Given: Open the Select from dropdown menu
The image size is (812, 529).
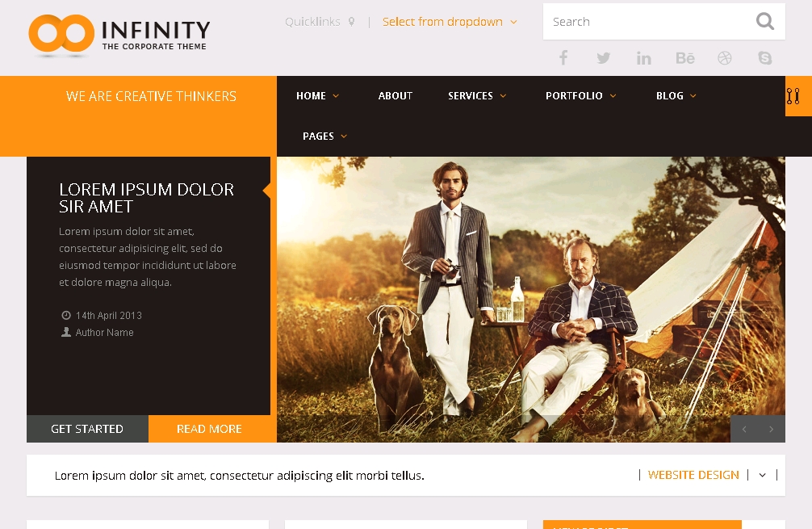Looking at the screenshot, I should [x=450, y=22].
